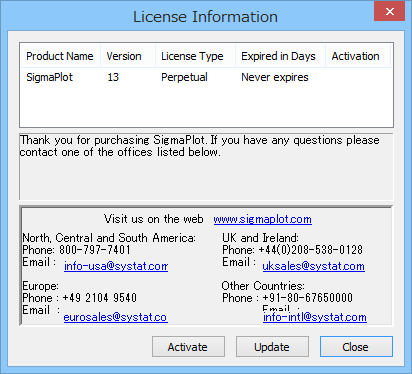Close the dialog with the red X
Screen dimensions: 412x374
389,12
